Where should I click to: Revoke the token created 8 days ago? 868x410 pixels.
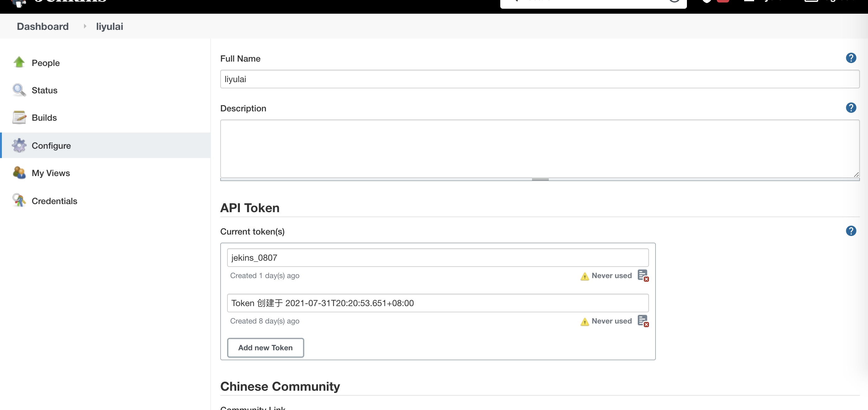pyautogui.click(x=643, y=321)
